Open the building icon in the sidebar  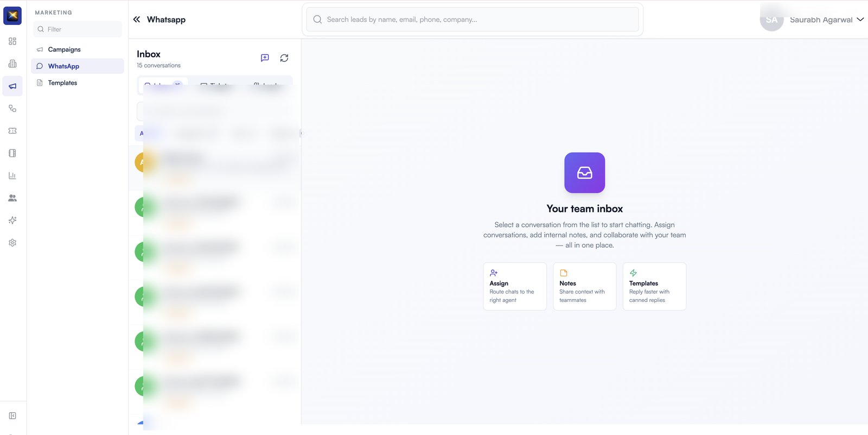(12, 64)
